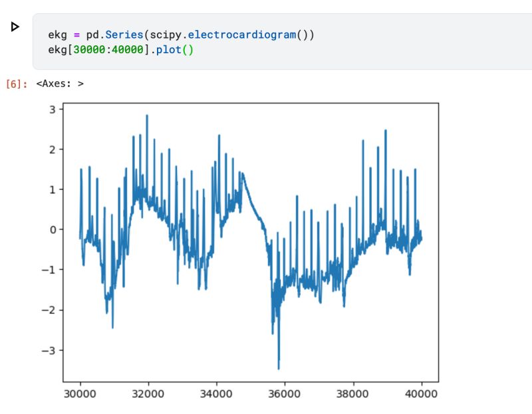Click the "30000" x-axis tick label
The image size is (532, 414).
pyautogui.click(x=80, y=393)
